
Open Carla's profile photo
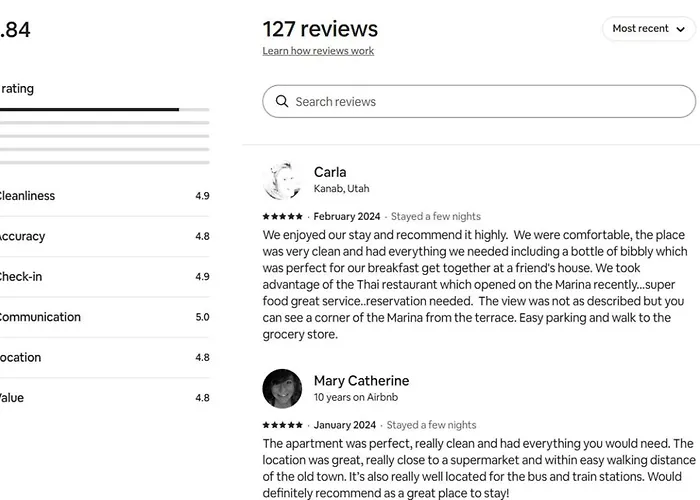[x=282, y=180]
